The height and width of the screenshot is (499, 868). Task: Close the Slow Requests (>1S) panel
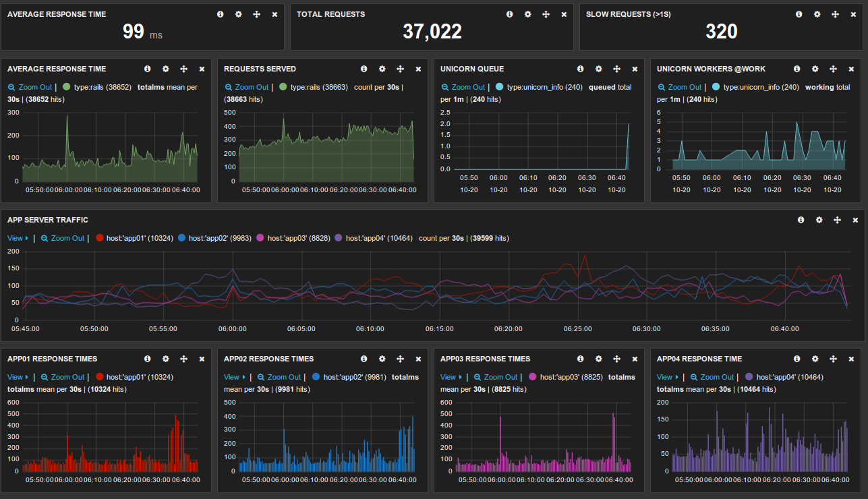tap(853, 14)
